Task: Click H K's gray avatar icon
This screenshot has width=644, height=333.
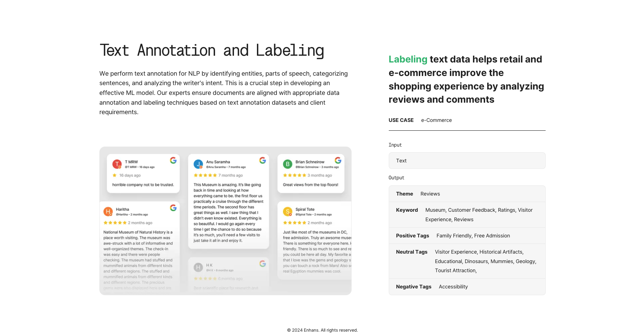Action: pyautogui.click(x=198, y=267)
